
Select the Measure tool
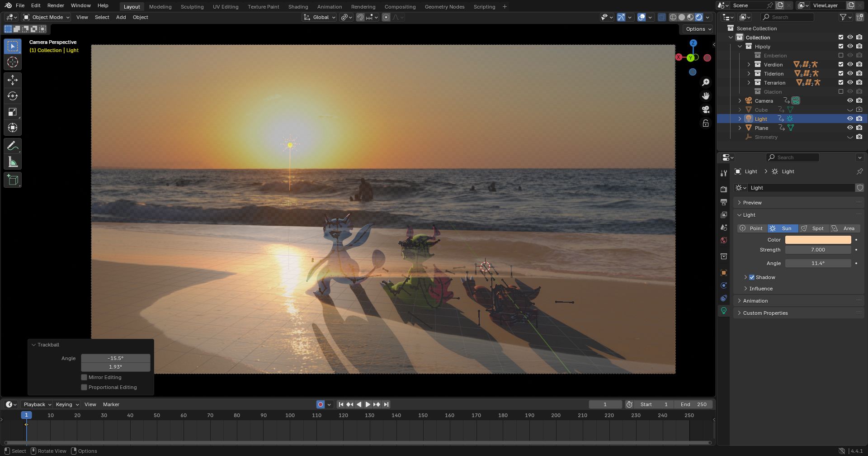(x=13, y=162)
